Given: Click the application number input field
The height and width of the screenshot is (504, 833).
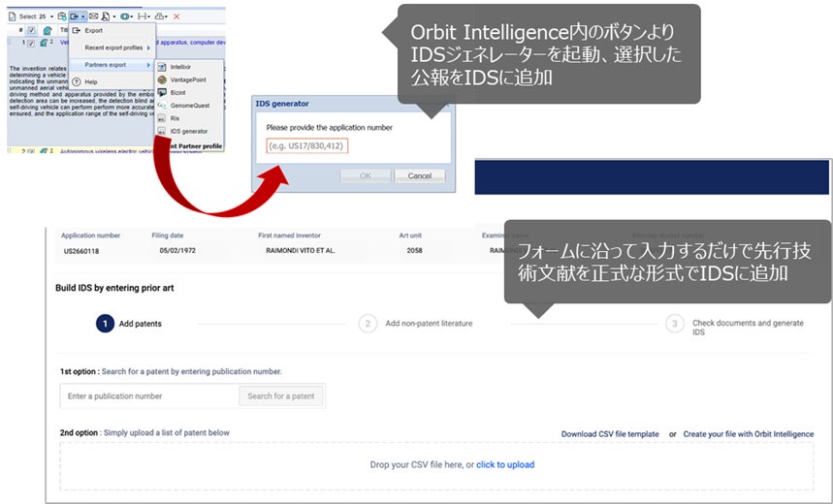Looking at the screenshot, I should 307,145.
